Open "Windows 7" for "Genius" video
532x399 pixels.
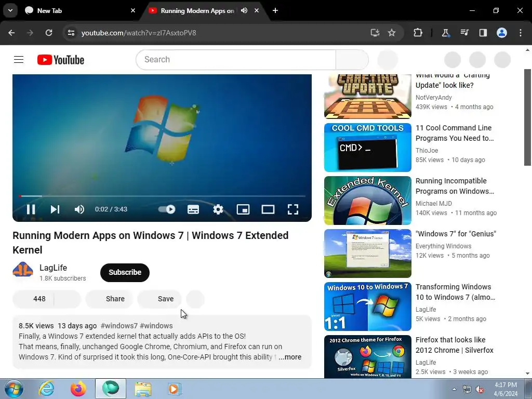click(x=456, y=234)
